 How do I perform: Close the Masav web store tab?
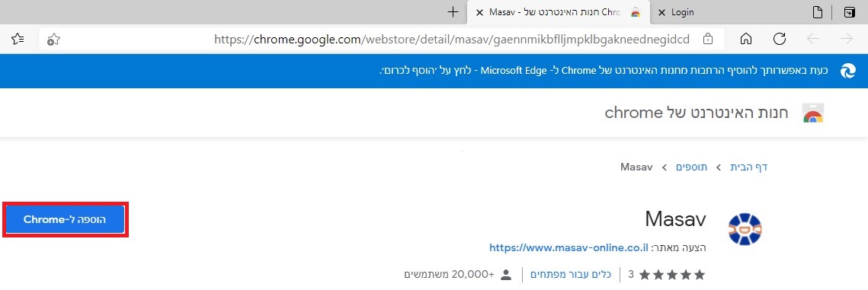479,12
